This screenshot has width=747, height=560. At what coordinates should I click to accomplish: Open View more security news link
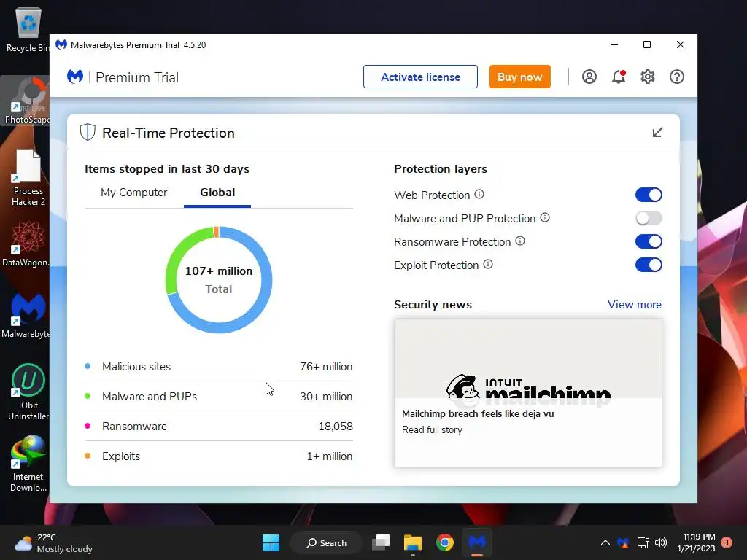click(634, 305)
